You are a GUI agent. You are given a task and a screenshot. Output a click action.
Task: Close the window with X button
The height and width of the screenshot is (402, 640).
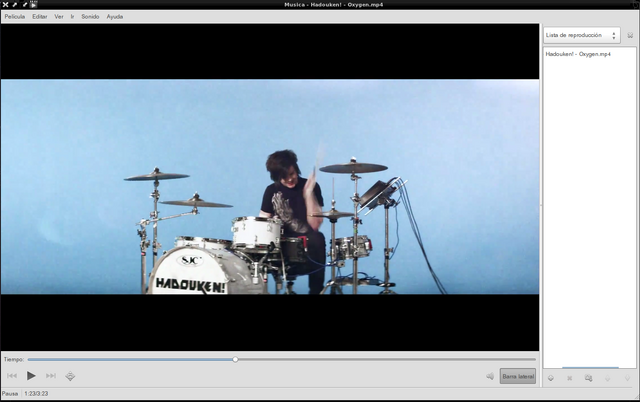pos(5,5)
